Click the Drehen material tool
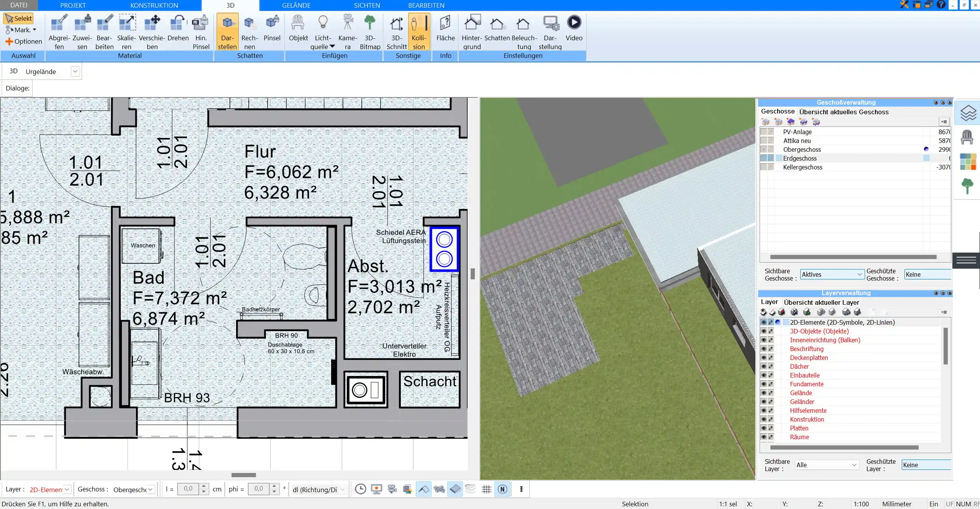Image resolution: width=980 pixels, height=509 pixels. (178, 28)
